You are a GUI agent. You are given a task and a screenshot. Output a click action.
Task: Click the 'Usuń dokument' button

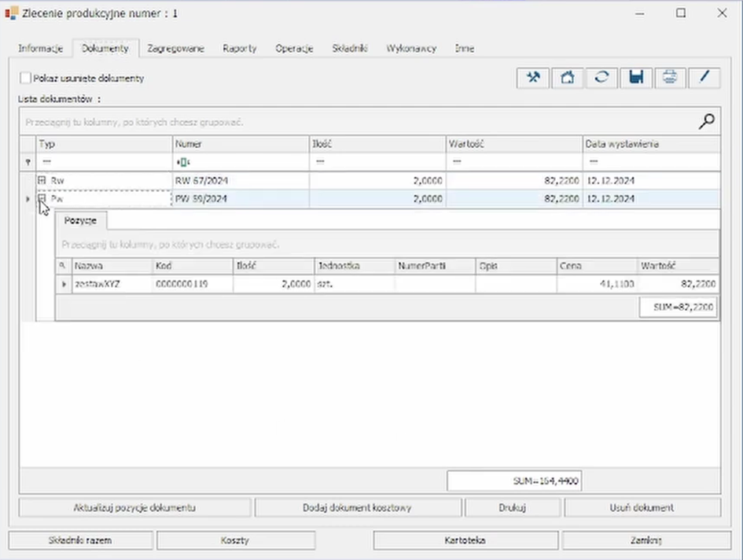coord(642,507)
